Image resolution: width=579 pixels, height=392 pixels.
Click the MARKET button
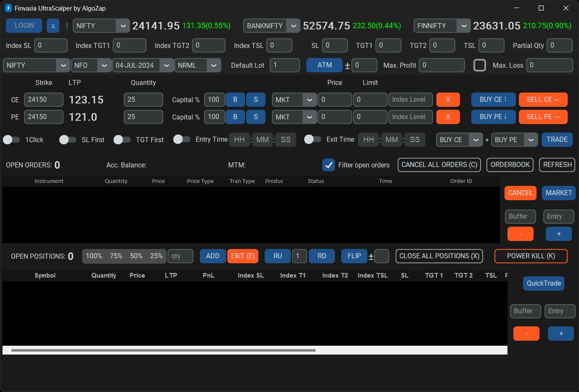tap(559, 193)
